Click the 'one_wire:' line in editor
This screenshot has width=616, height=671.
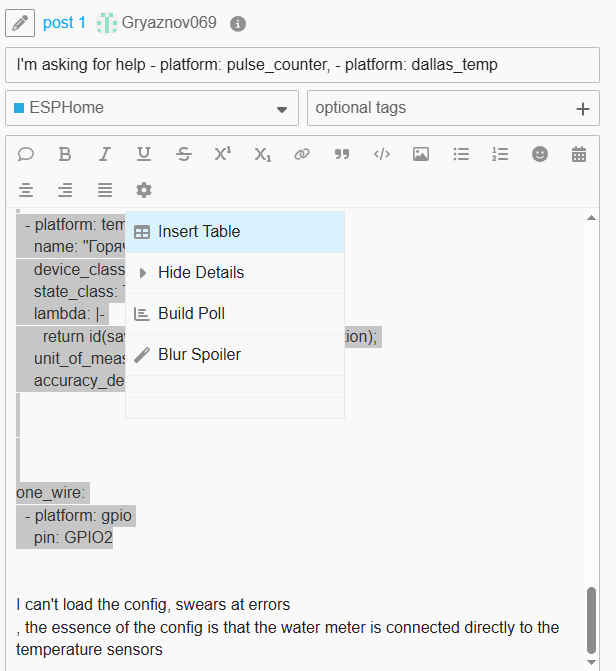pyautogui.click(x=51, y=493)
